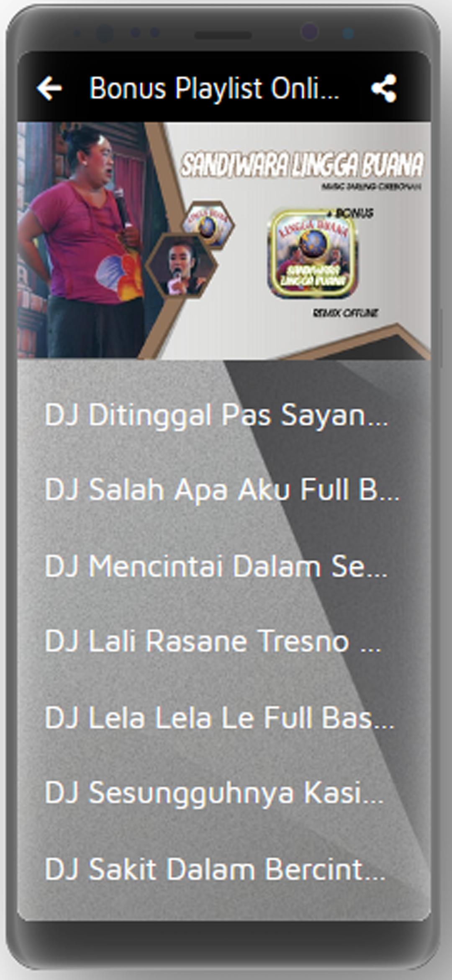Tap the back arrow icon
The width and height of the screenshot is (452, 980).
click(x=49, y=88)
